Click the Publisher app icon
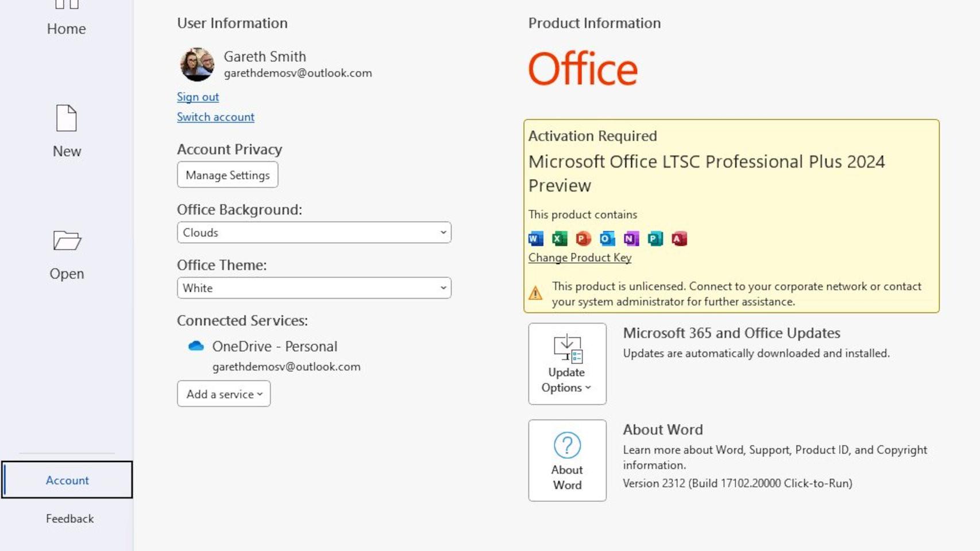The width and height of the screenshot is (980, 551). tap(655, 238)
